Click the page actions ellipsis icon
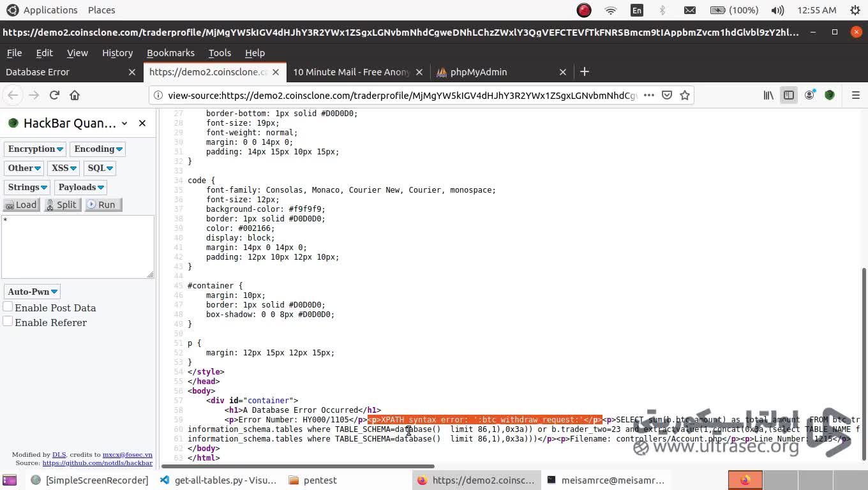 click(x=649, y=95)
